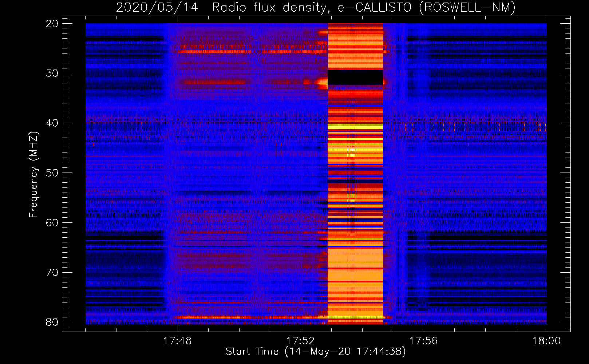Click the 20 MHz frequency tick label
589x364 pixels.
(52, 24)
